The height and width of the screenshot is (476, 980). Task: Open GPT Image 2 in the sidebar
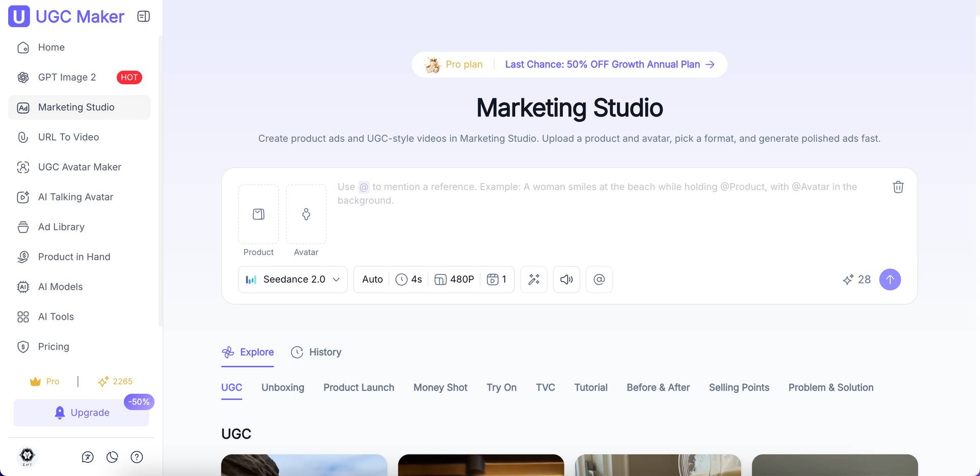(79, 78)
